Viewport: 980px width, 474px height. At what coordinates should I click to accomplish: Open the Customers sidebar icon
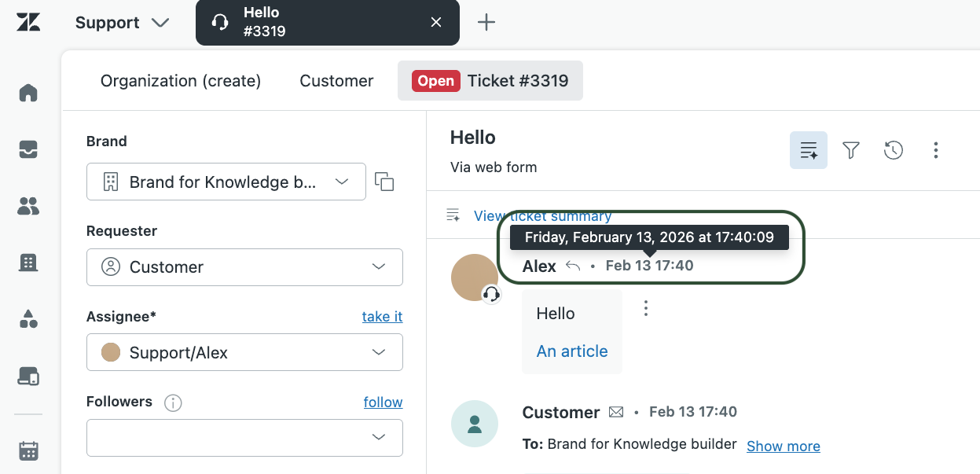(x=28, y=206)
